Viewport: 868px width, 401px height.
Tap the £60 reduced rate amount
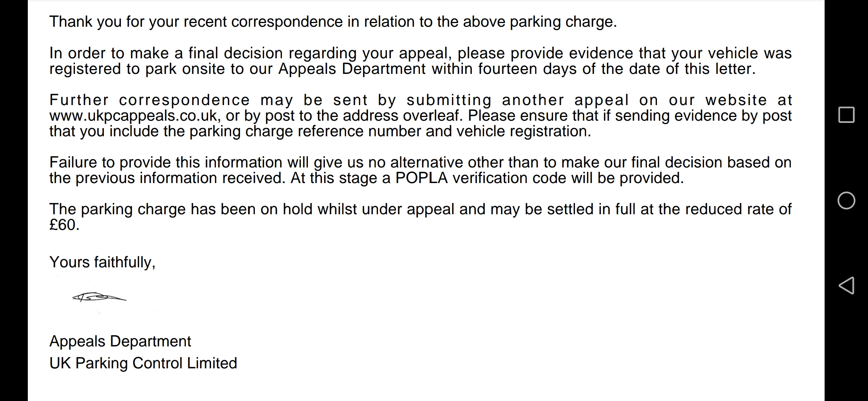(64, 225)
